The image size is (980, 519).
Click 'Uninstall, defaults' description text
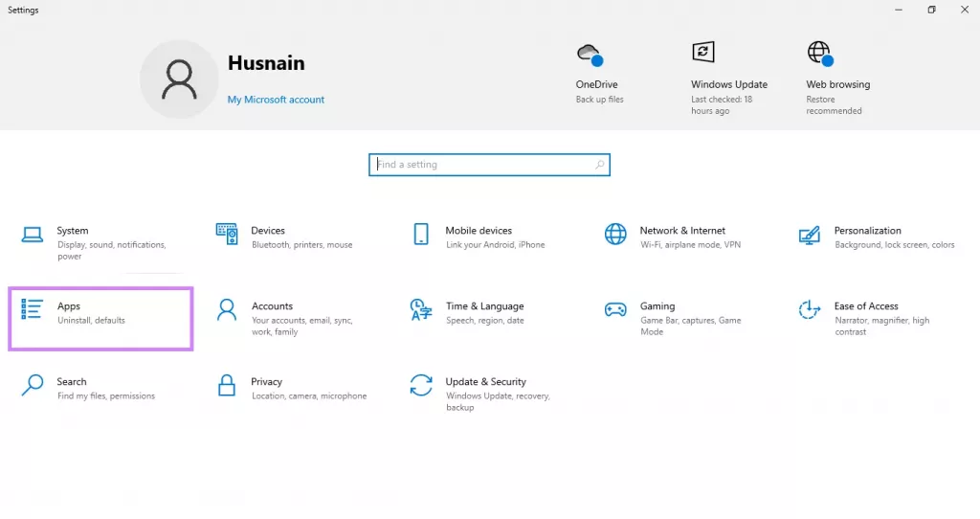coord(91,320)
